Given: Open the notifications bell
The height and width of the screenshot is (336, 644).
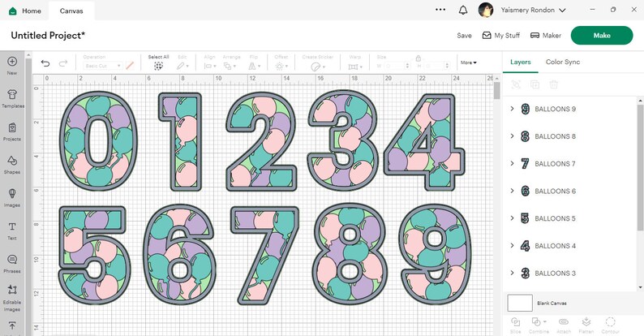Looking at the screenshot, I should [x=463, y=11].
